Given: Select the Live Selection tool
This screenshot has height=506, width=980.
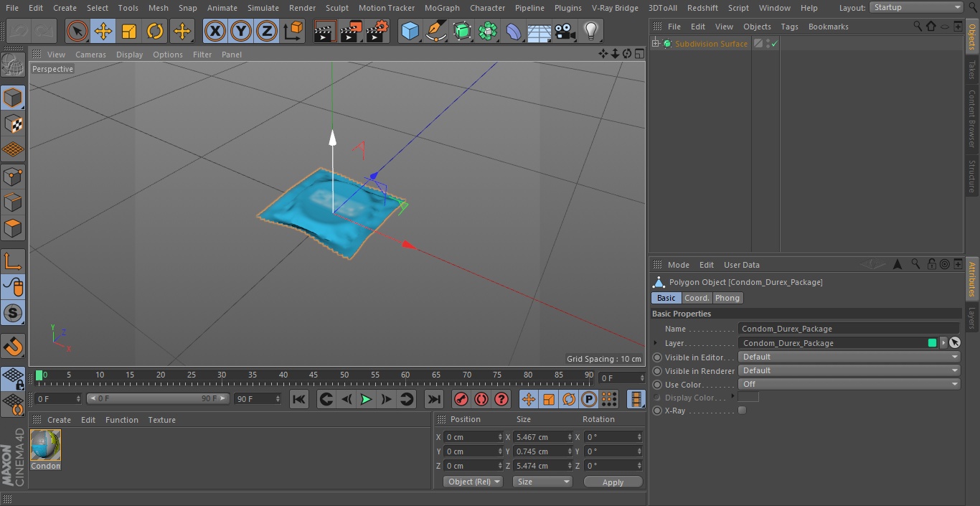Looking at the screenshot, I should tap(77, 31).
